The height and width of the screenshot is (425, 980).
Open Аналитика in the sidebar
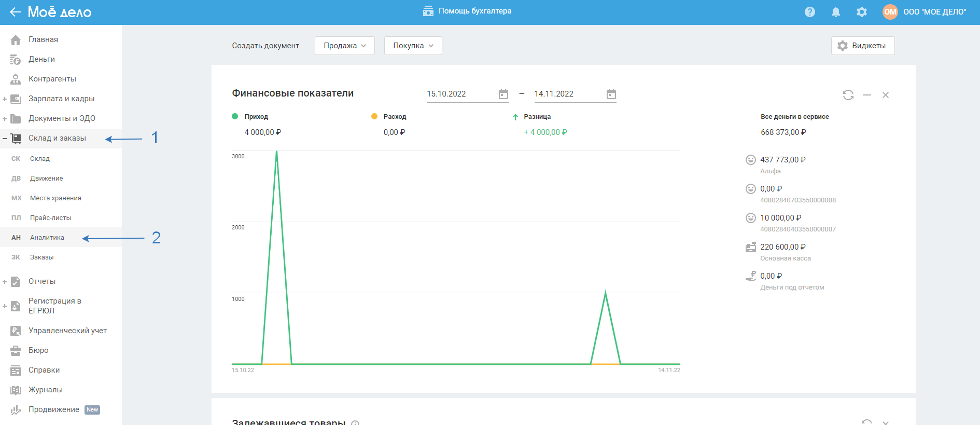pos(47,238)
